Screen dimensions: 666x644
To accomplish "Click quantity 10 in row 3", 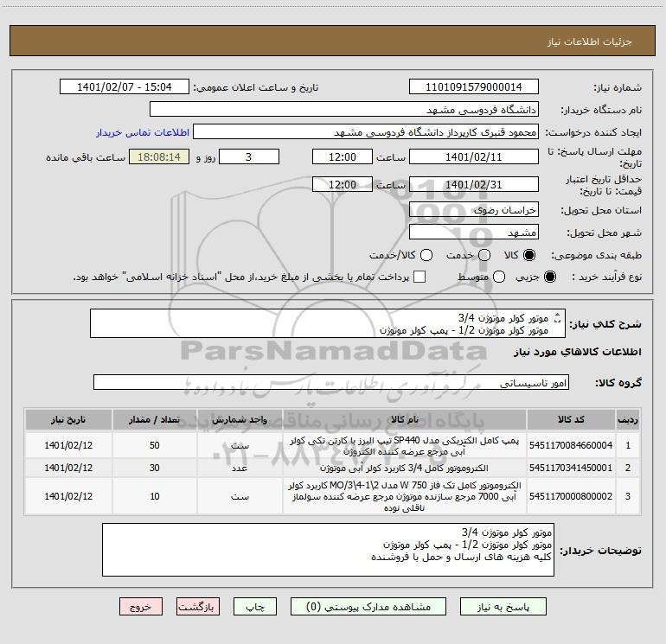I will 155,496.
